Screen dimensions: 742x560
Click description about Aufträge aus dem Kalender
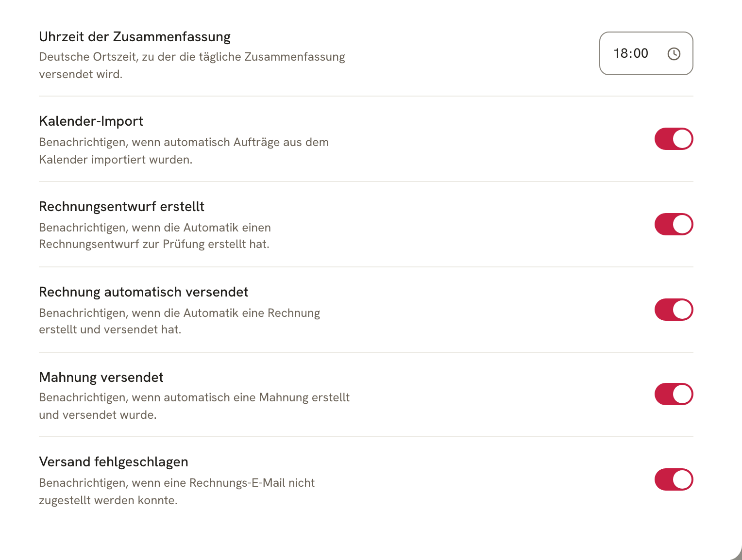click(184, 151)
